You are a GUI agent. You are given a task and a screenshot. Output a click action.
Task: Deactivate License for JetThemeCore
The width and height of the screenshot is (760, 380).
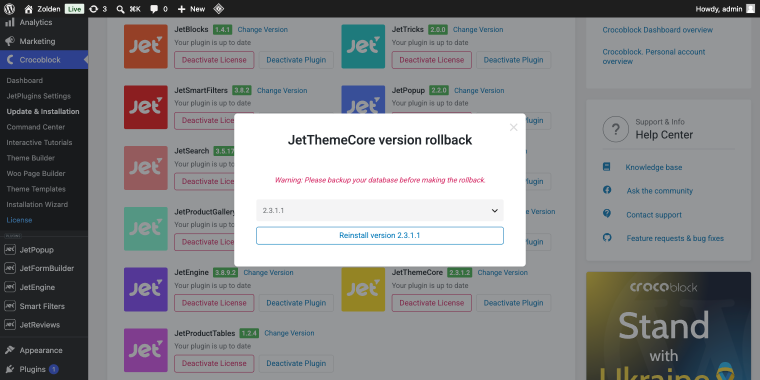tap(431, 303)
